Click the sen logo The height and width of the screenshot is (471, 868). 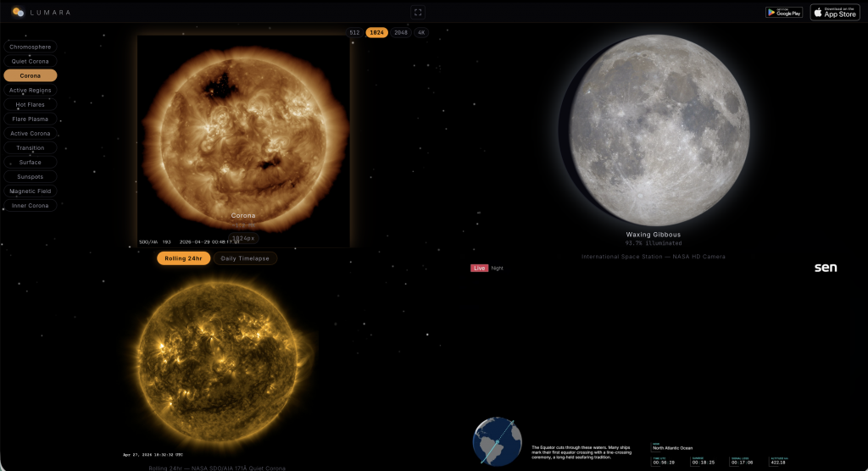pyautogui.click(x=825, y=268)
